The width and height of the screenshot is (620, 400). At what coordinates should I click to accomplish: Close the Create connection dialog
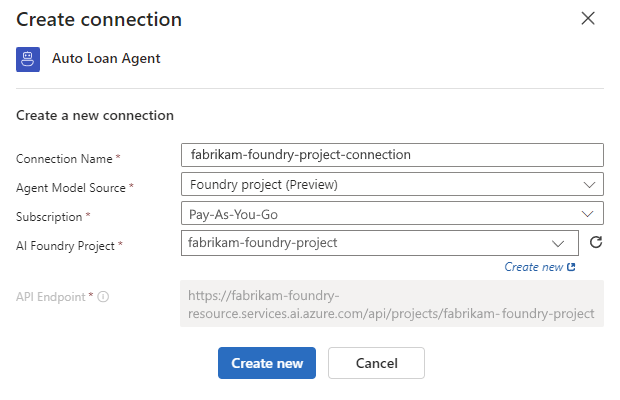[x=588, y=18]
